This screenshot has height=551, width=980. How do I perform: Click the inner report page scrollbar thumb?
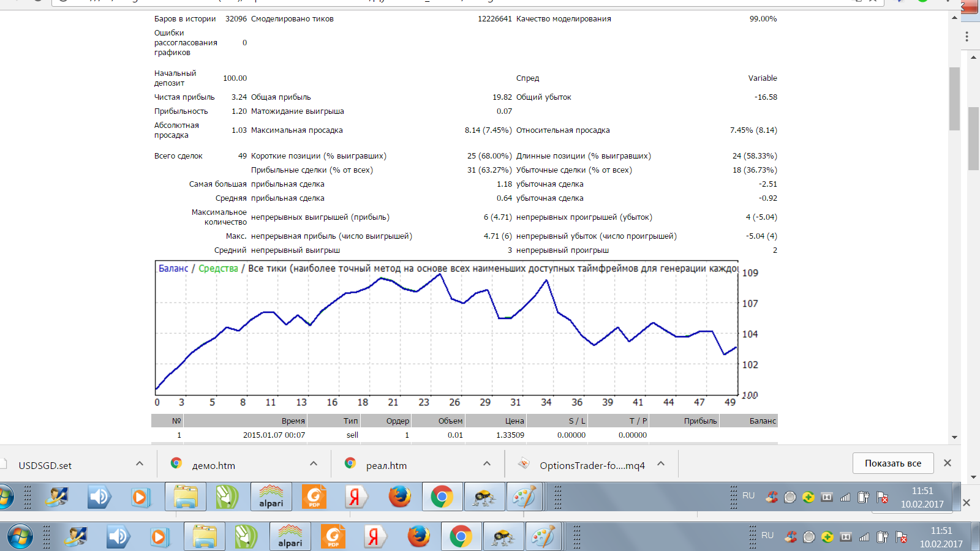(954, 99)
